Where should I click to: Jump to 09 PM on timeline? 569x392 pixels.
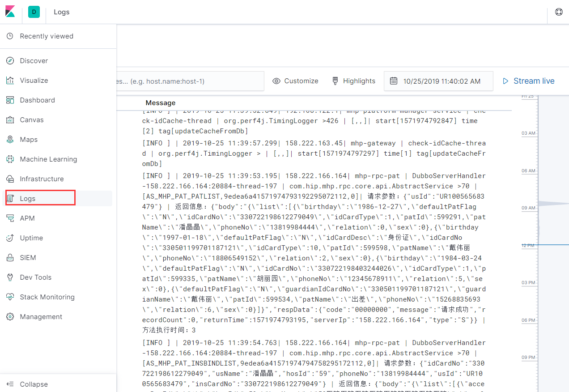point(528,358)
